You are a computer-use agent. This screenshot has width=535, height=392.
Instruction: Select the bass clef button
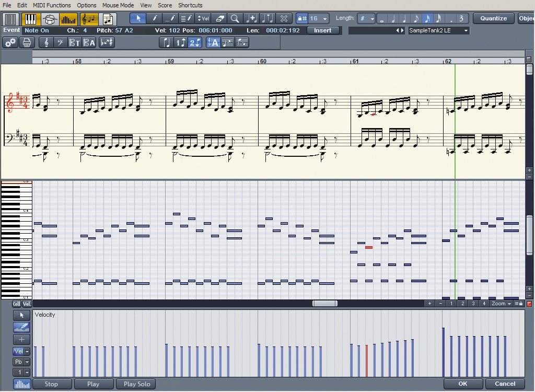point(60,43)
